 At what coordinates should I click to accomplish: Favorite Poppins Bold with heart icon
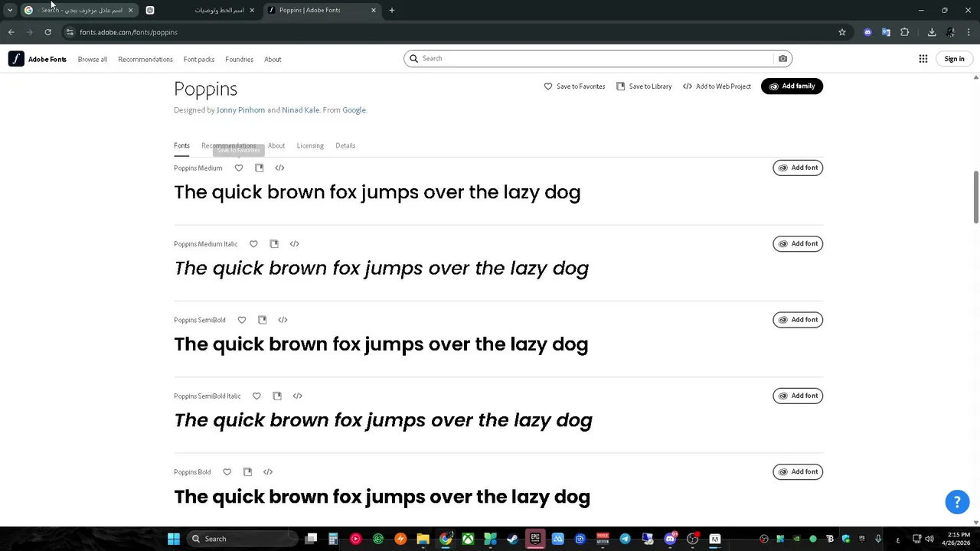click(x=227, y=472)
